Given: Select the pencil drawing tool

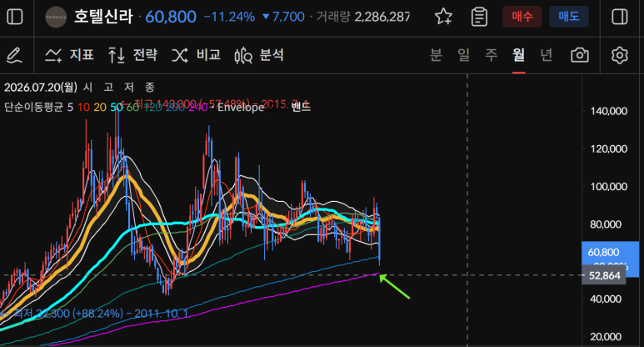Looking at the screenshot, I should click(15, 55).
